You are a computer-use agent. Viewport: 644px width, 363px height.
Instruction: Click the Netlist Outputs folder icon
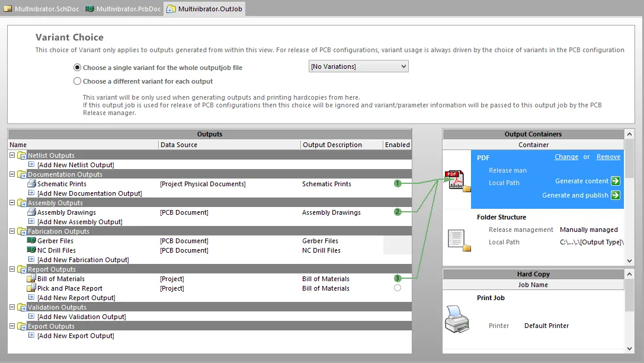(22, 155)
